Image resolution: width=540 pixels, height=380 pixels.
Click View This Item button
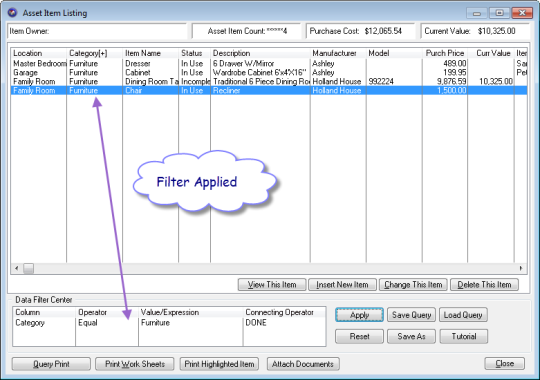(272, 285)
